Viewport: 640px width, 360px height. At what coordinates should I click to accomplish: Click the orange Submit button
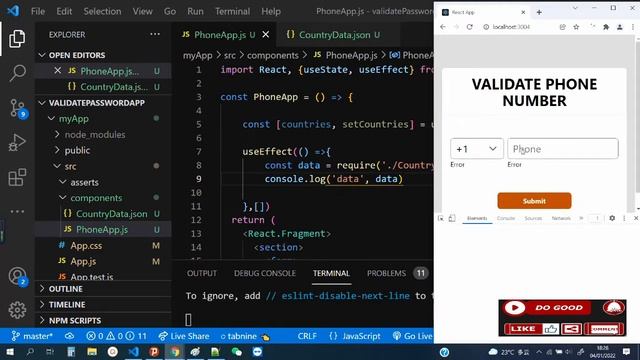point(534,201)
